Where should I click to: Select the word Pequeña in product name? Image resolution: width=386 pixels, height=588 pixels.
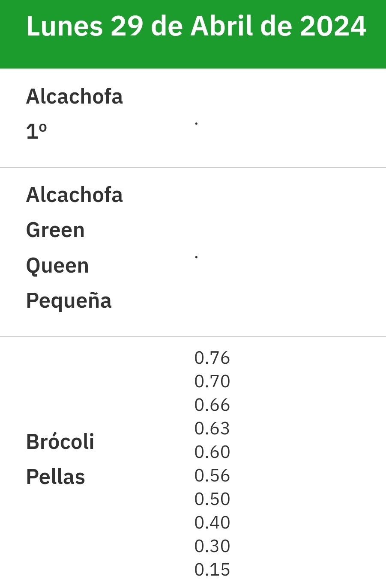click(x=69, y=300)
